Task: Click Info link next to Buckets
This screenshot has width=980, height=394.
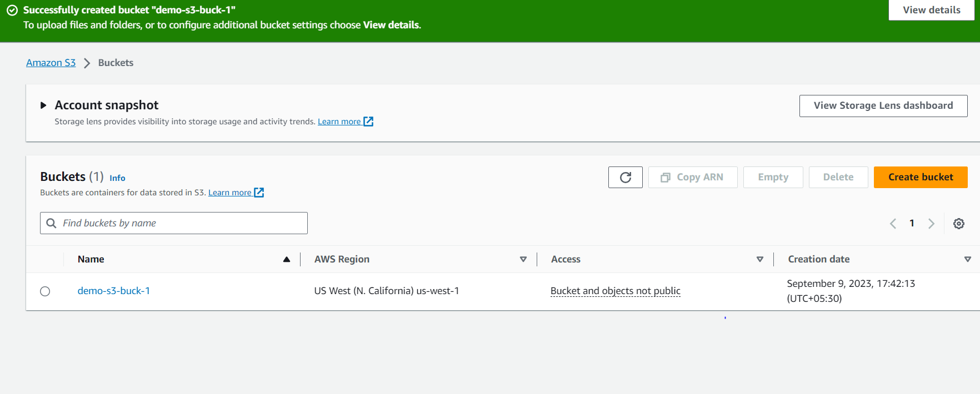Action: pyautogui.click(x=117, y=178)
